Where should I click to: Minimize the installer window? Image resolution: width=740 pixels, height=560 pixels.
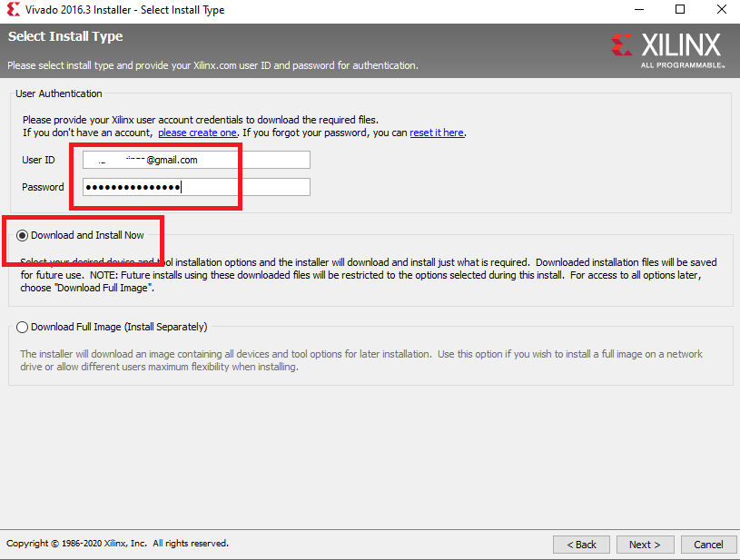tap(639, 9)
